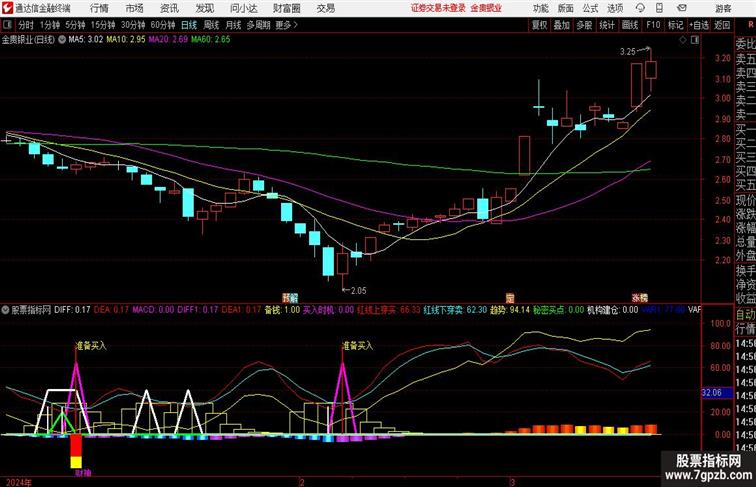Toggle the right sidebar panel icon
756x487 pixels.
695,40
